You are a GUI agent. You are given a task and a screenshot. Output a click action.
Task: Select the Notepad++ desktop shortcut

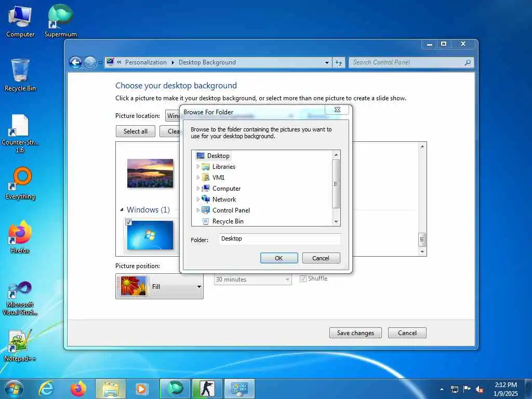20,345
